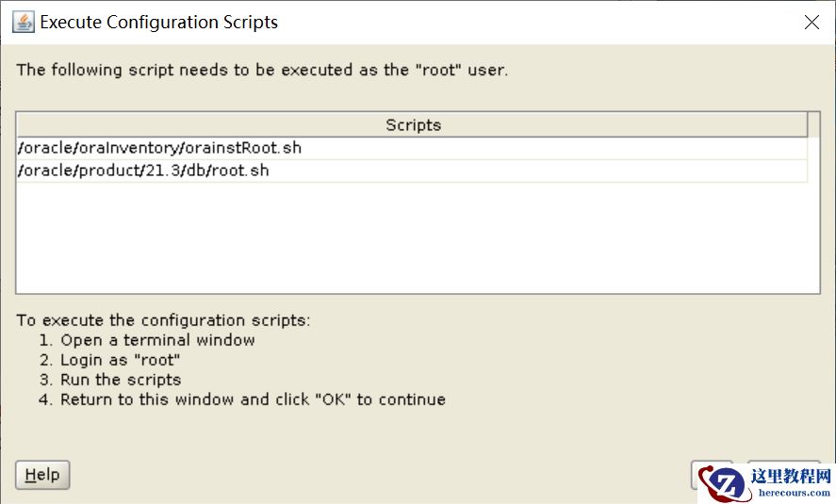Click the 'Login as "root"' step text
This screenshot has height=504, width=836.
click(120, 360)
